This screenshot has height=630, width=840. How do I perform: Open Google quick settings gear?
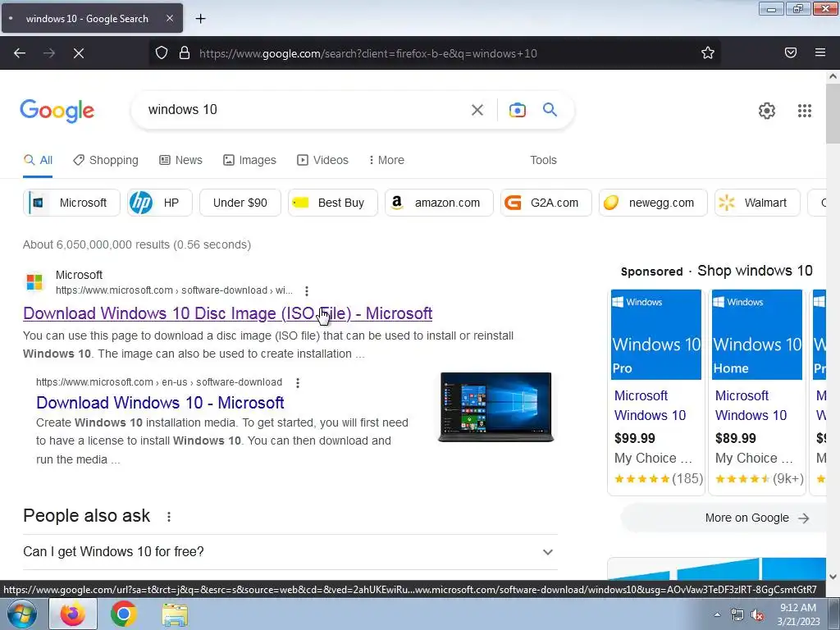pos(767,111)
